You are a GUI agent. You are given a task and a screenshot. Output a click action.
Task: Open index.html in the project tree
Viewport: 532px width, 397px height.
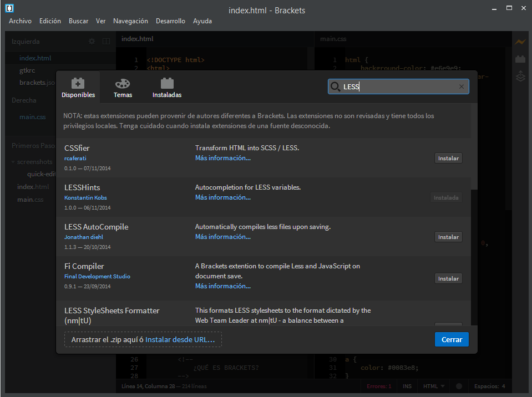(33, 187)
